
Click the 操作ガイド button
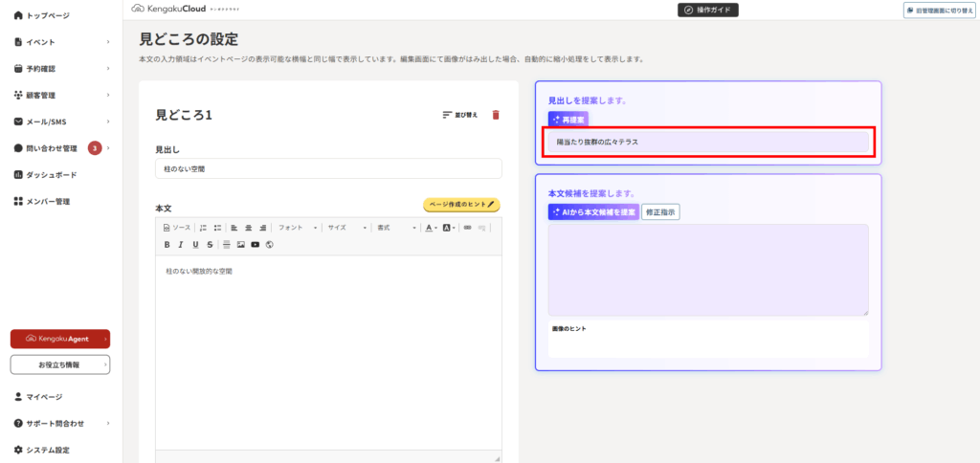(x=708, y=10)
